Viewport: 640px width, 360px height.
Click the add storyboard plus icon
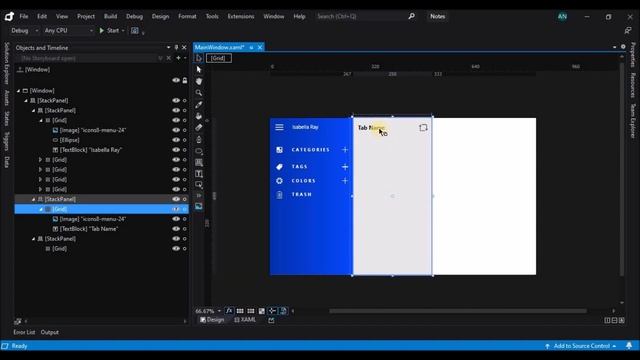[178, 58]
